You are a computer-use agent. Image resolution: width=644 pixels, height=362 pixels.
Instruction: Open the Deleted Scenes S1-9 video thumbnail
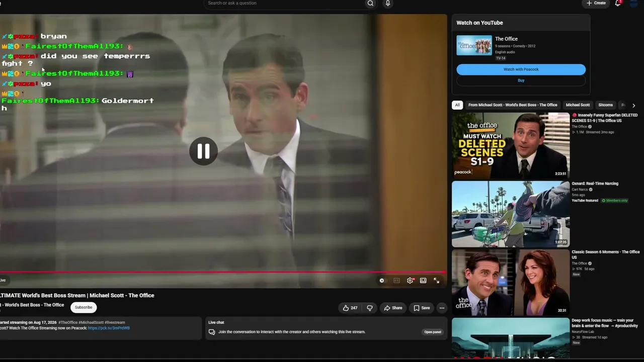(511, 146)
